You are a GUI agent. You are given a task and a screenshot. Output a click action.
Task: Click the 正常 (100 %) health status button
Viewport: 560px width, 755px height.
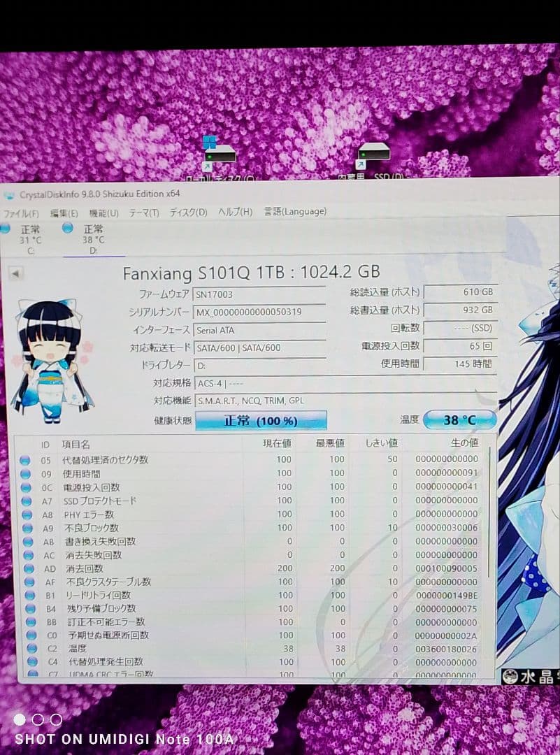[261, 420]
